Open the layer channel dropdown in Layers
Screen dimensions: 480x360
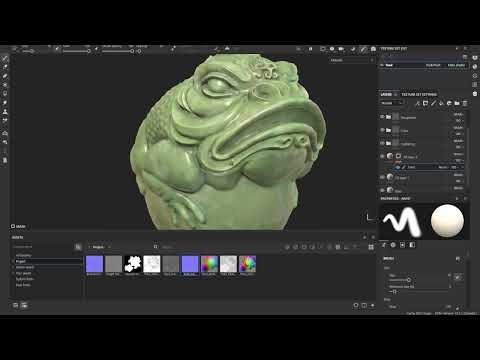click(392, 103)
